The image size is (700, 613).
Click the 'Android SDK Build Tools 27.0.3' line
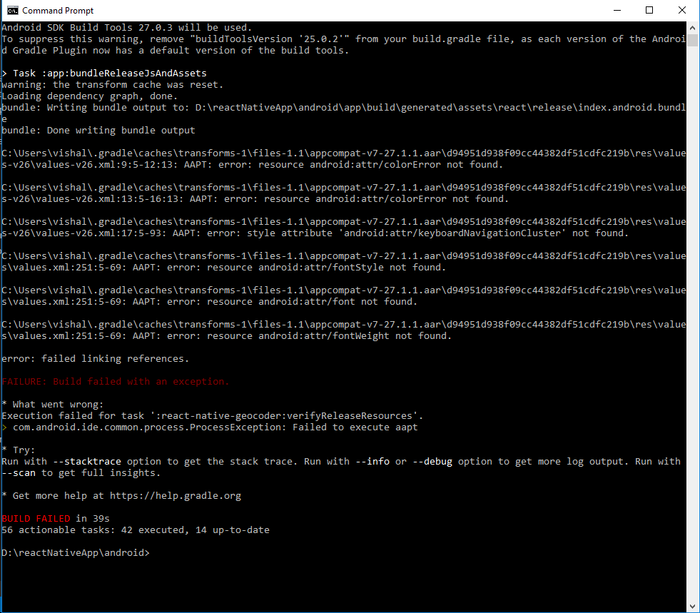click(x=127, y=28)
